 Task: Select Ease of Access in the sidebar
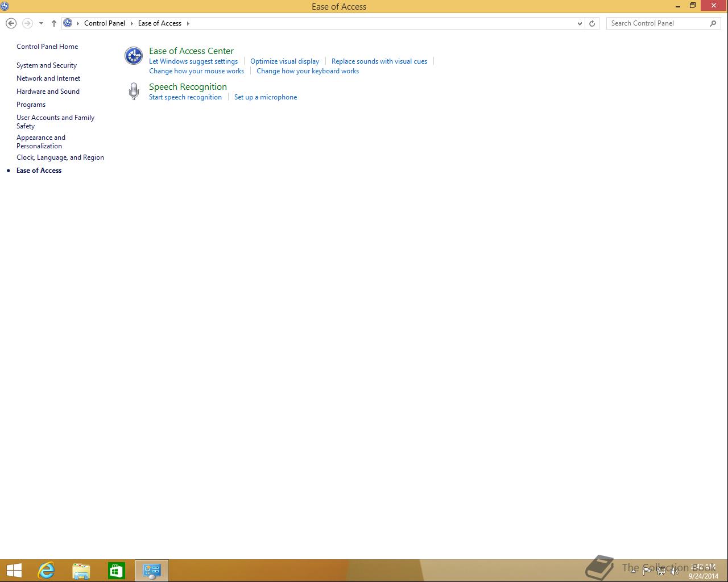(x=39, y=171)
